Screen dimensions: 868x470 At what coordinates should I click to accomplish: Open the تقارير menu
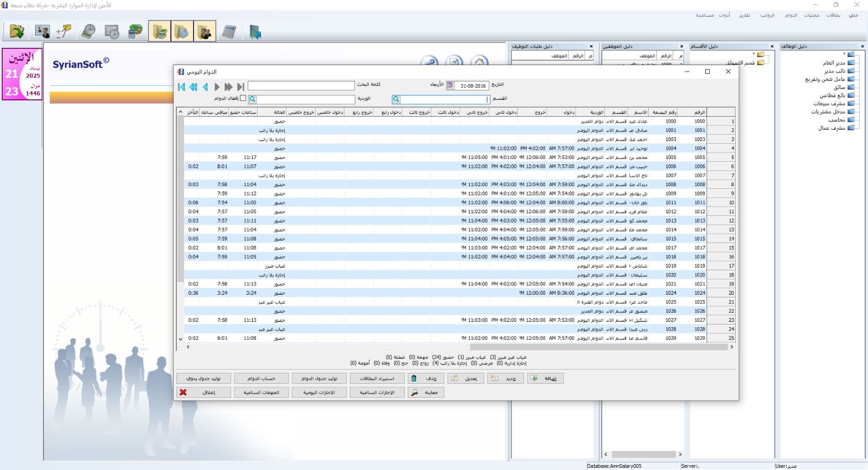pos(744,15)
